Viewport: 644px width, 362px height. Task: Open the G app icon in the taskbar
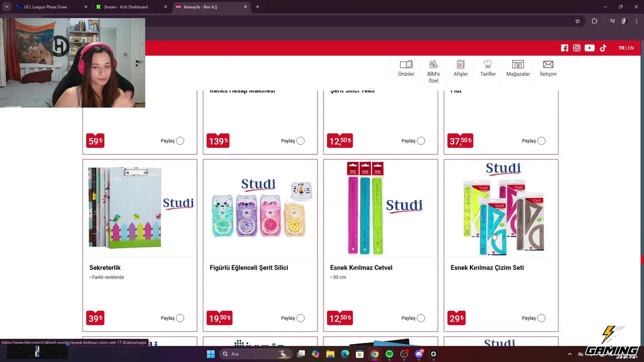pyautogui.click(x=434, y=354)
